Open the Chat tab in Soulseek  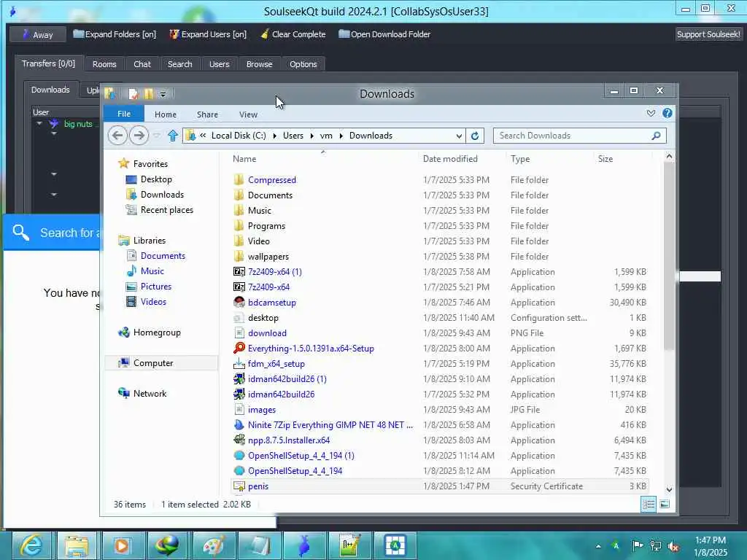pyautogui.click(x=142, y=64)
